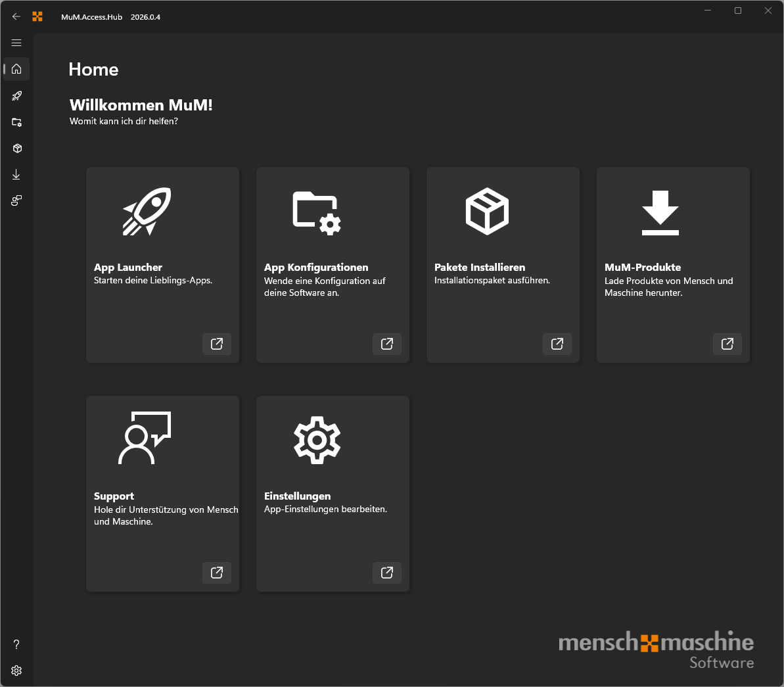Click the open button on App Konfigurationen card
This screenshot has width=784, height=687.
[x=387, y=344]
